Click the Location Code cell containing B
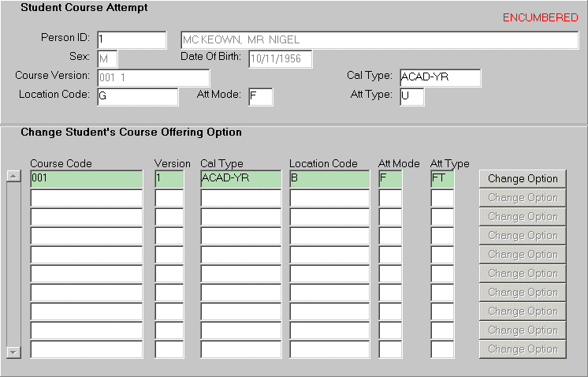588x377 pixels. point(329,179)
